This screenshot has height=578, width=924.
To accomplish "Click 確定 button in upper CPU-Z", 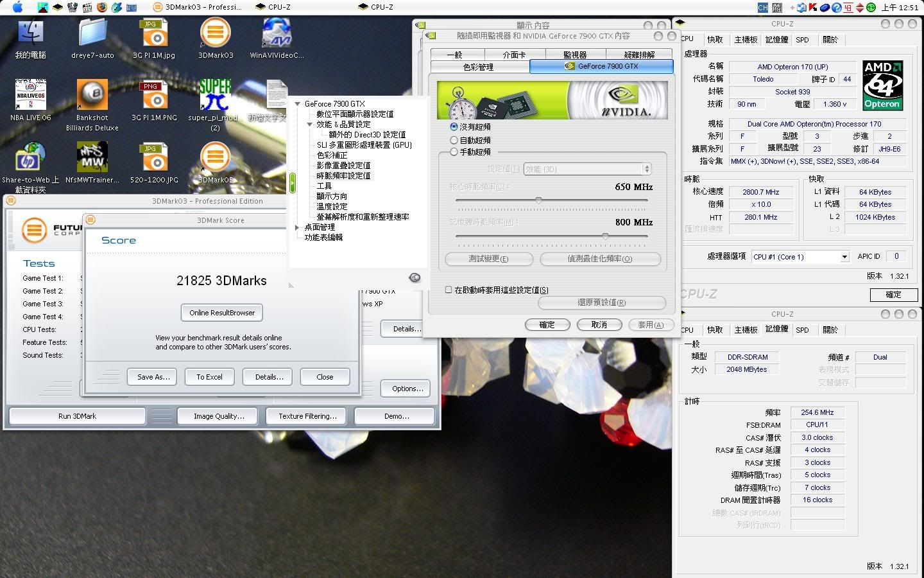I will (893, 295).
